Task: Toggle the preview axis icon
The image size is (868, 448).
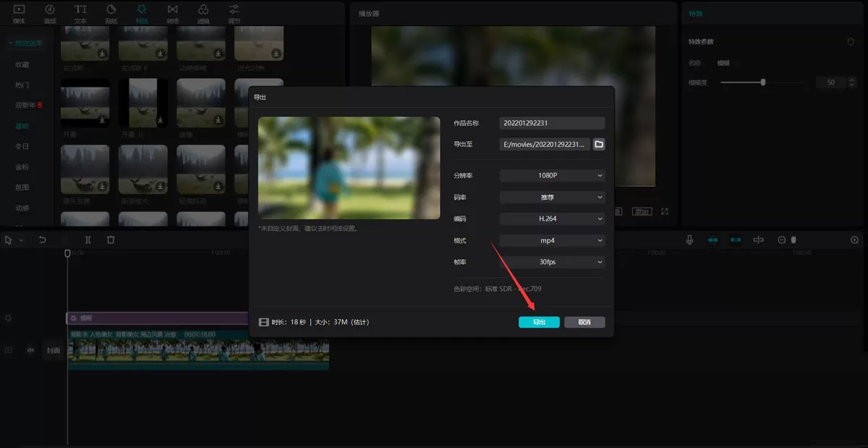Action: pos(759,240)
